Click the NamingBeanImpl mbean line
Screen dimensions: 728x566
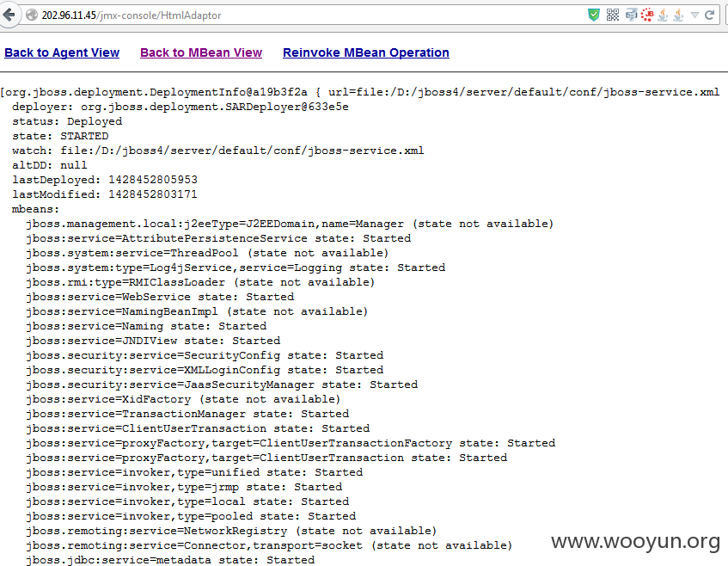(x=197, y=311)
